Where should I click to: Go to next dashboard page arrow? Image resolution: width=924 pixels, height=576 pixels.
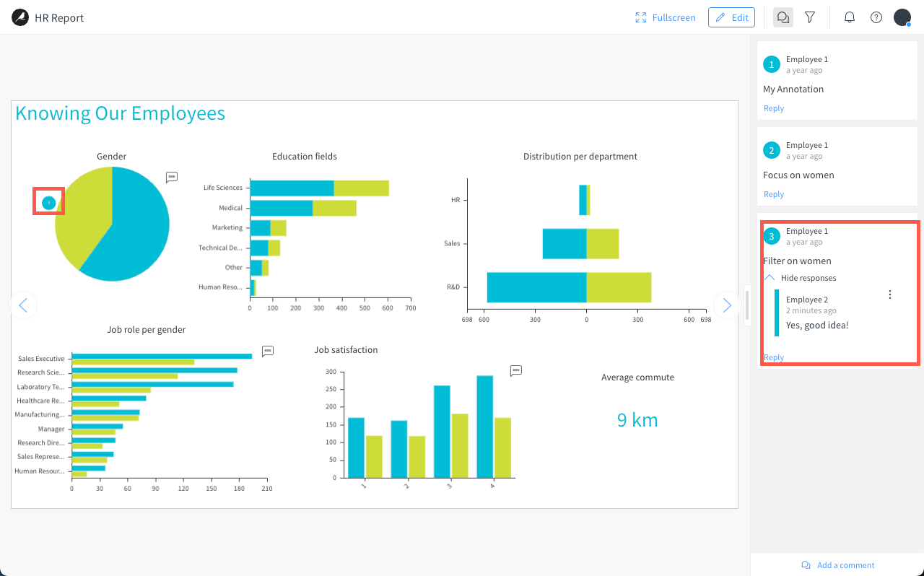pos(727,305)
